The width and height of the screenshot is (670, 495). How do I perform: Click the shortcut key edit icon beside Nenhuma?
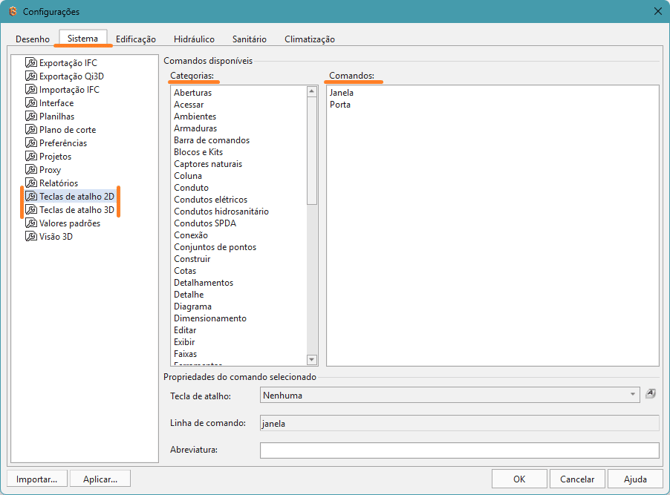(650, 394)
